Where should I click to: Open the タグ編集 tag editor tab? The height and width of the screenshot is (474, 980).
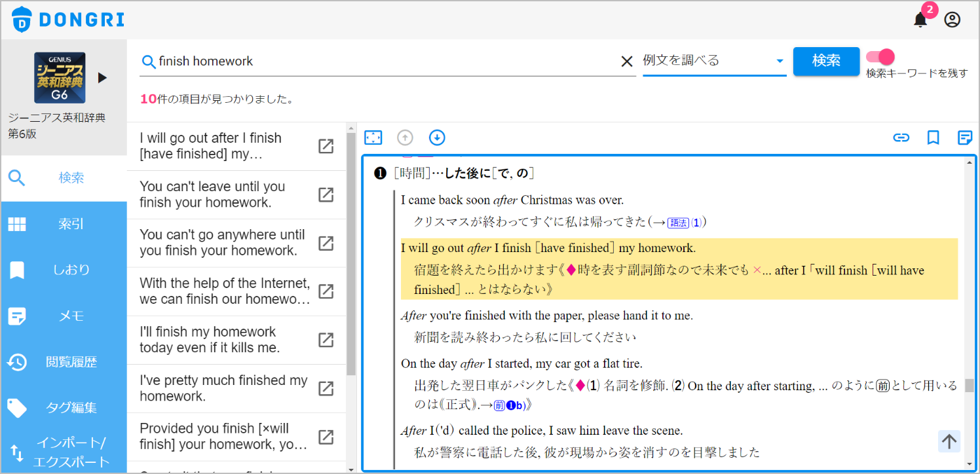click(x=64, y=407)
